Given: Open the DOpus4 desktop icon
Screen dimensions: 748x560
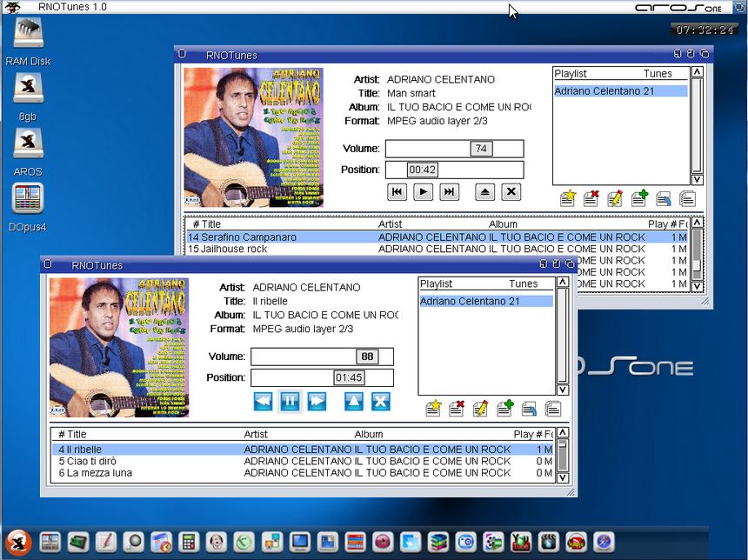Looking at the screenshot, I should click(x=28, y=198).
